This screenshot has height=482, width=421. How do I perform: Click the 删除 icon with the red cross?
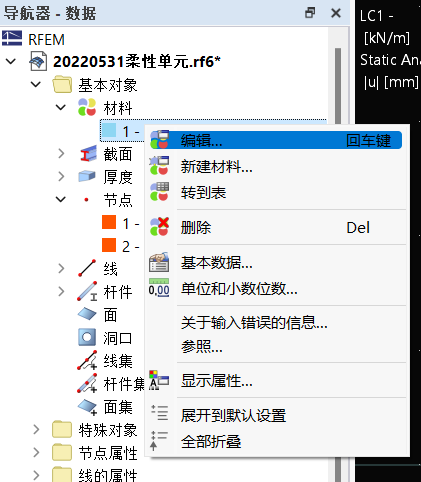[x=159, y=227]
